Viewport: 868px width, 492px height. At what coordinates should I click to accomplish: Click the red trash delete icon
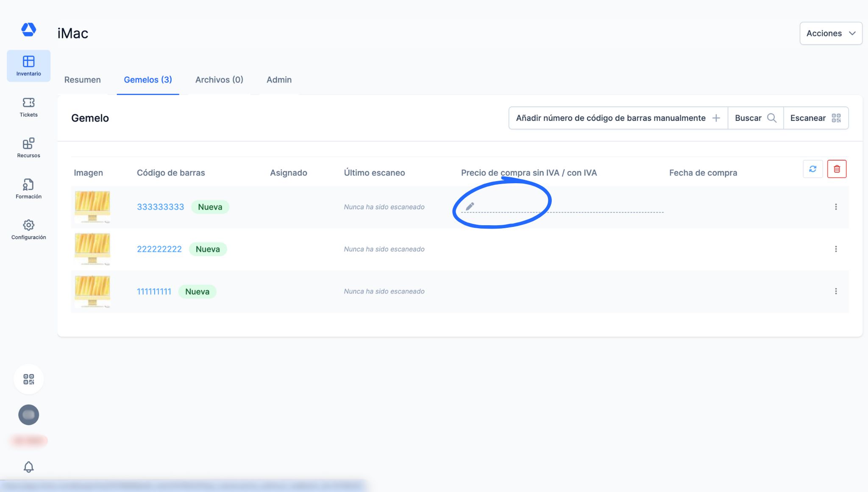coord(837,169)
